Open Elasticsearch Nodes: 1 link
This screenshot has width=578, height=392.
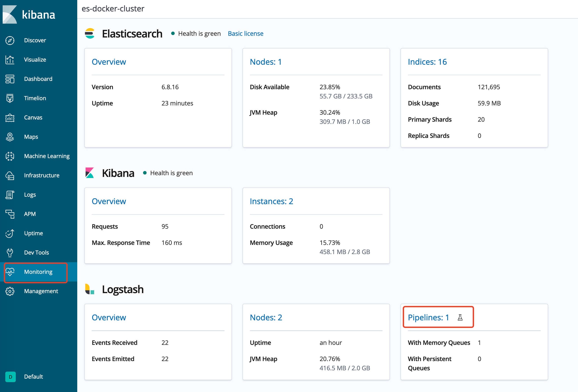point(266,62)
